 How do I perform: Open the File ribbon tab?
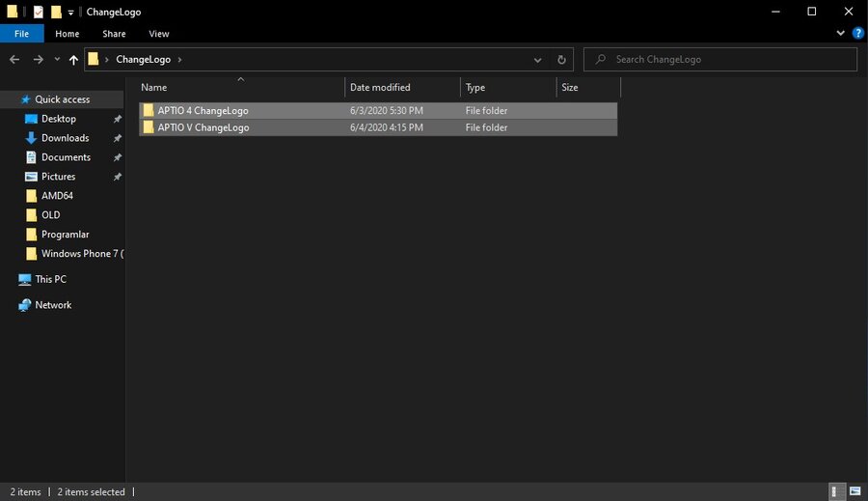[x=21, y=34]
